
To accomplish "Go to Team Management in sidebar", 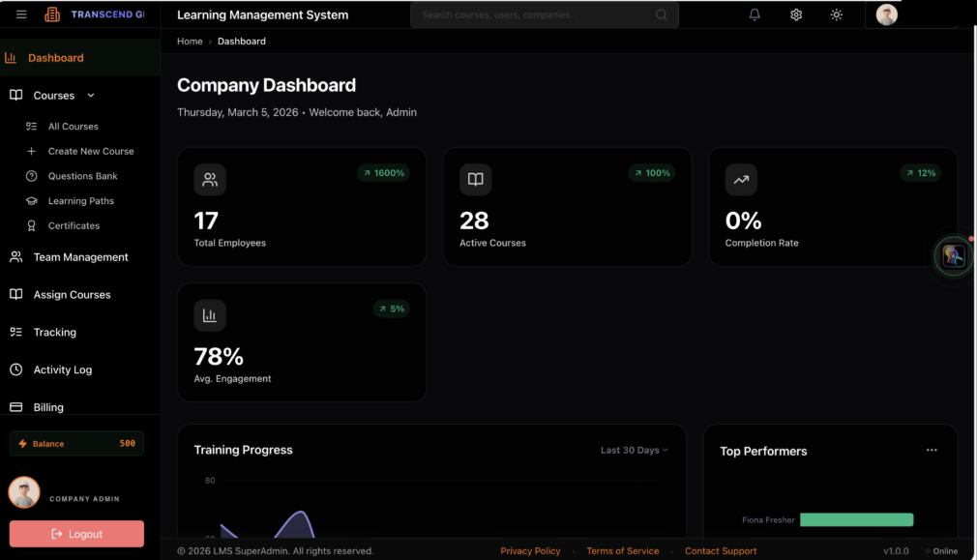I will point(80,257).
